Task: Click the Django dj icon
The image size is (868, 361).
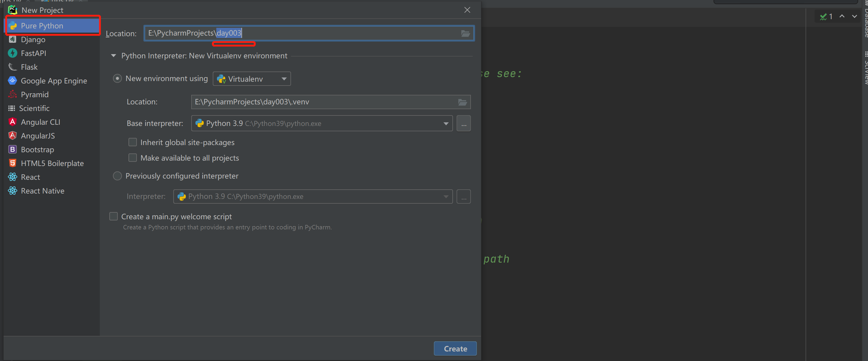Action: pos(13,39)
